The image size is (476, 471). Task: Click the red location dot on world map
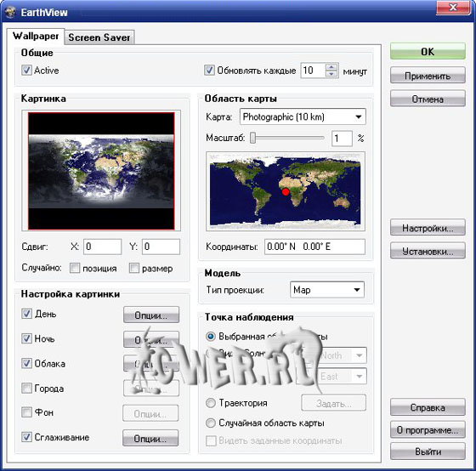[286, 192]
